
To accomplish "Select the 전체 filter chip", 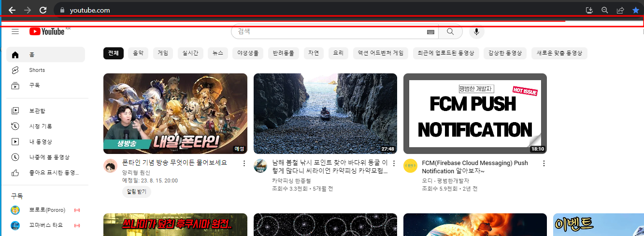I will [x=114, y=53].
